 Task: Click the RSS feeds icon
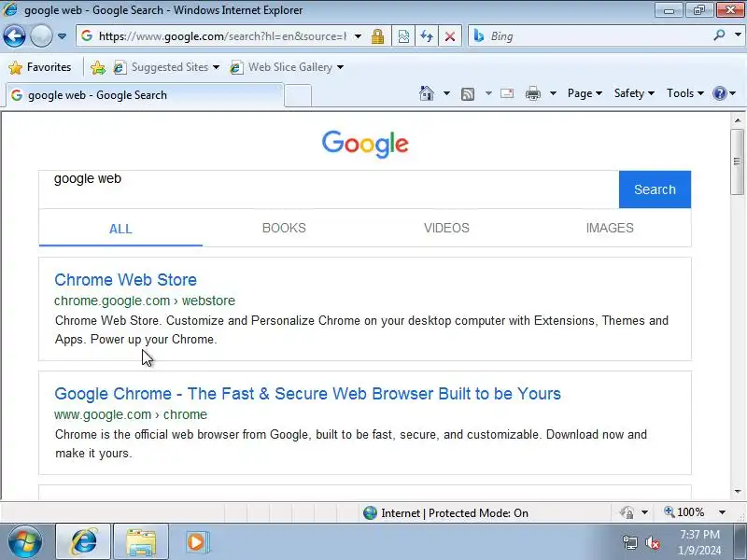pos(468,94)
